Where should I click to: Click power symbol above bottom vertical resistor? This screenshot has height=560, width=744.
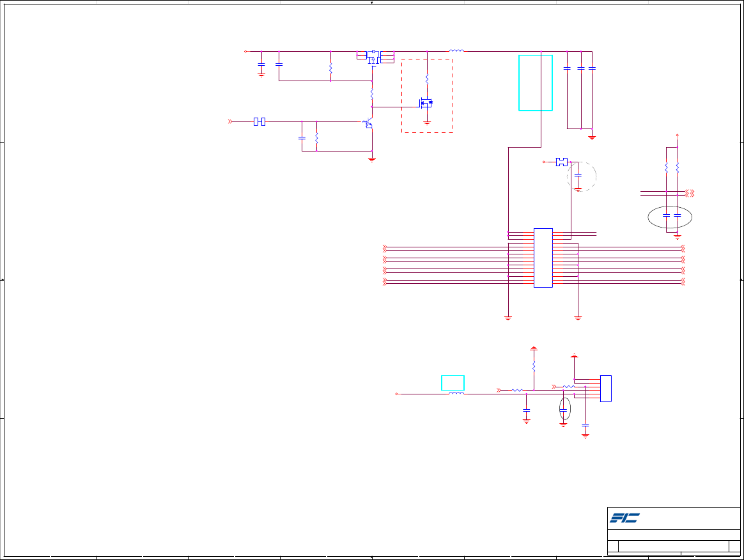pos(534,348)
